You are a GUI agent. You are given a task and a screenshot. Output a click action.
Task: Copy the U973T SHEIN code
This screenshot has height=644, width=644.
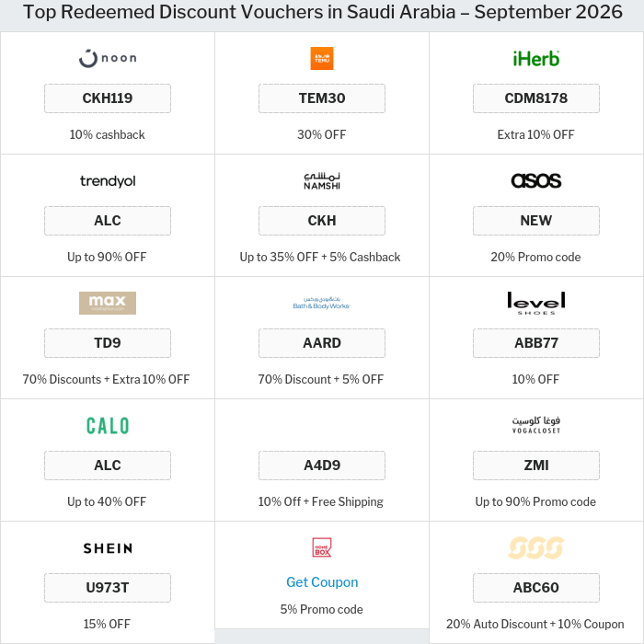[108, 588]
